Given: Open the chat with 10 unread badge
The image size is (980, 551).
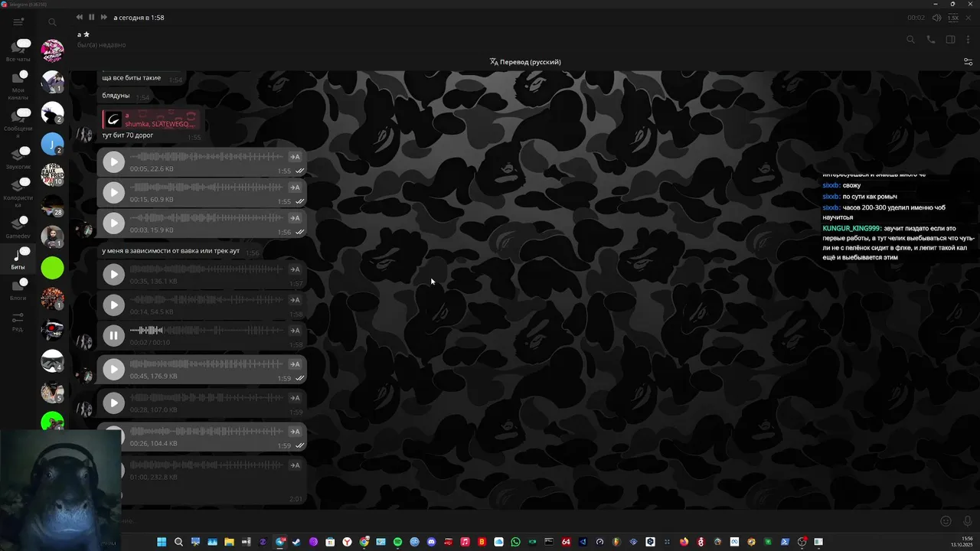Looking at the screenshot, I should point(52,174).
